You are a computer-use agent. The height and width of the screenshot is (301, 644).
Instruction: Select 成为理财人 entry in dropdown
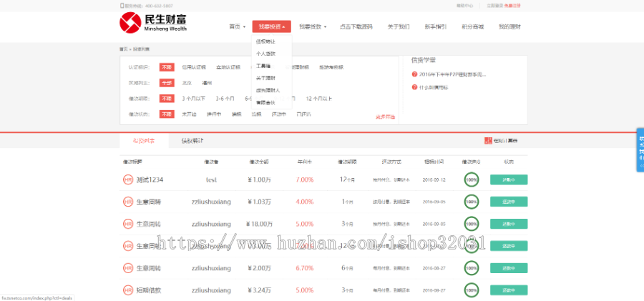[x=268, y=90]
